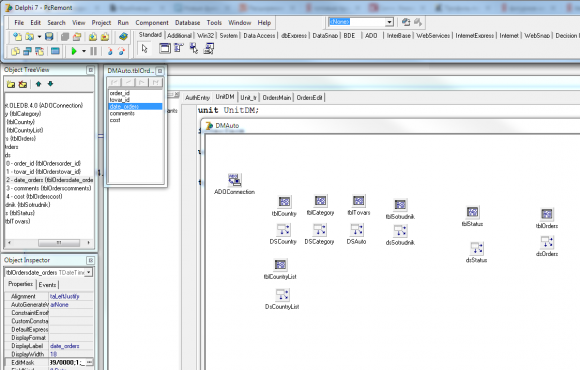Switch to Events tab in Object Inspector
Image resolution: width=580 pixels, height=370 pixels.
pyautogui.click(x=47, y=285)
